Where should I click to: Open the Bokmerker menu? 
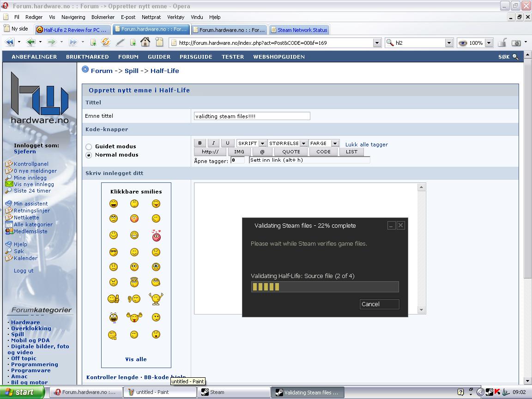pyautogui.click(x=103, y=17)
